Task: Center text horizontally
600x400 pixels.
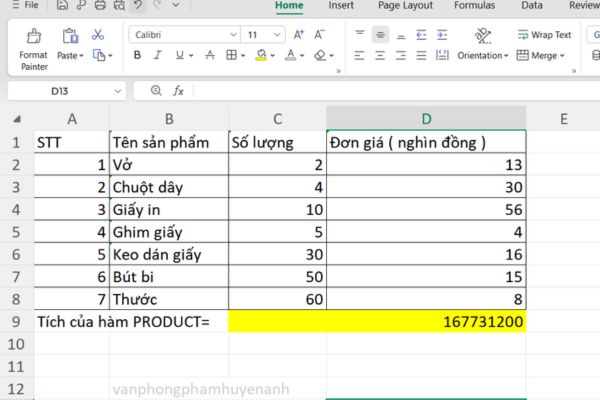Action: (x=380, y=56)
